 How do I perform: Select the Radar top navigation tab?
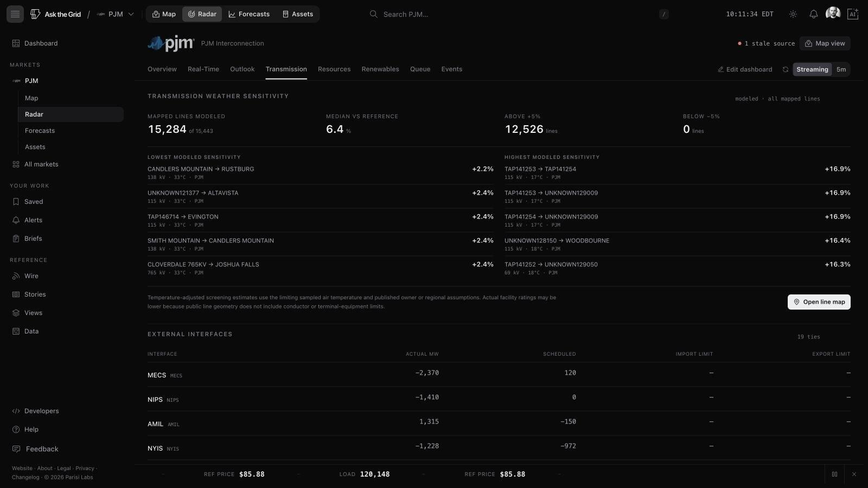(x=202, y=14)
